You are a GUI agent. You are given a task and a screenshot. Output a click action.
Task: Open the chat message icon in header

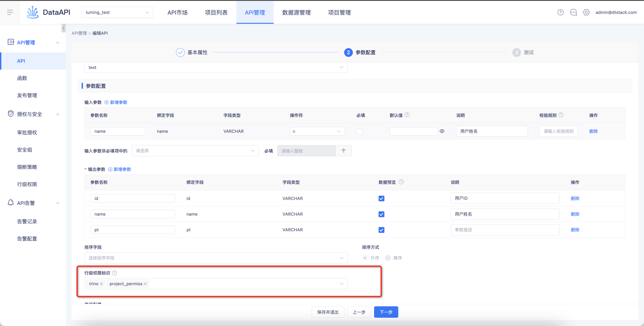click(x=573, y=12)
